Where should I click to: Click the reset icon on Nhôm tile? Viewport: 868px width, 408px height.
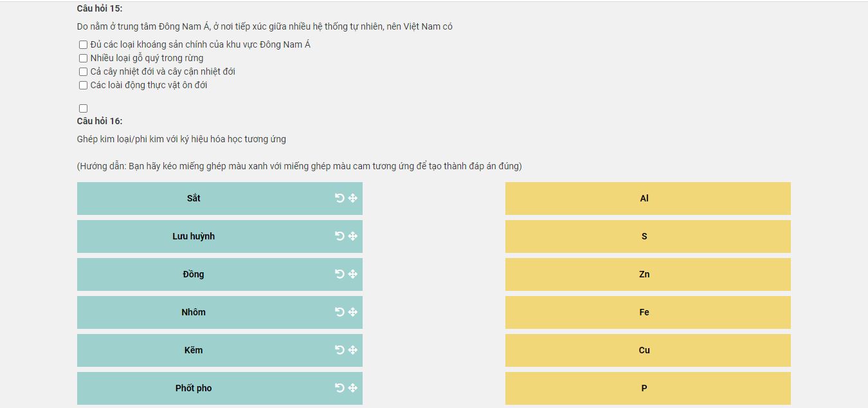[339, 312]
